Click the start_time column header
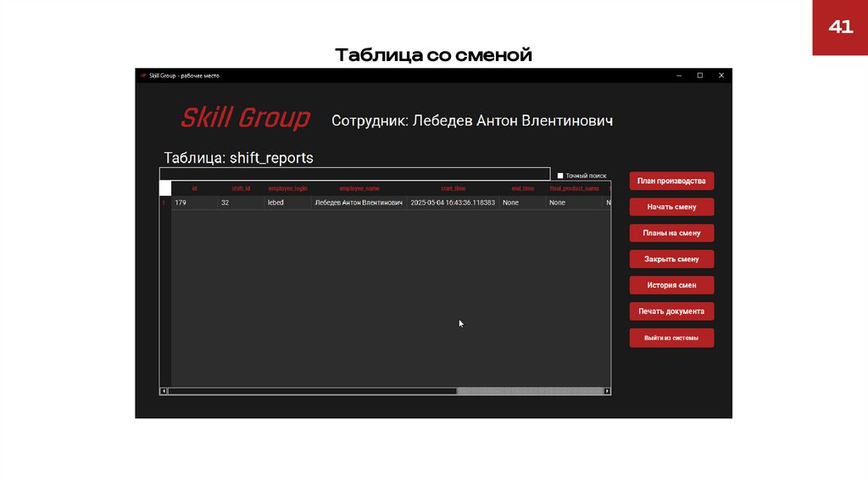Image resolution: width=868 pixels, height=487 pixels. point(453,188)
